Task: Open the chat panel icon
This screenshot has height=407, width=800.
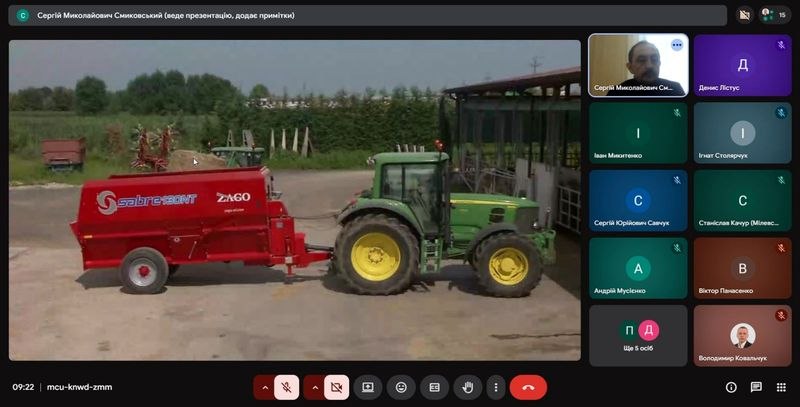Action: (x=756, y=387)
